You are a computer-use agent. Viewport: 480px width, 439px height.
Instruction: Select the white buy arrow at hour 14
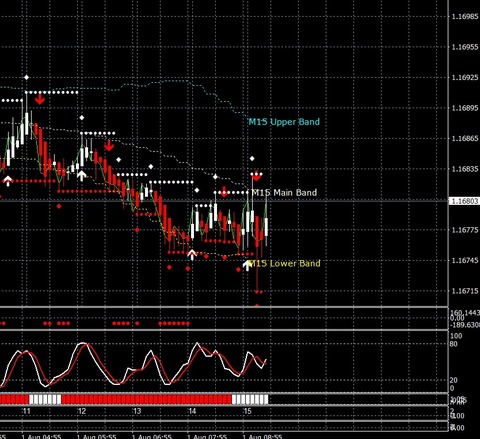coord(192,255)
